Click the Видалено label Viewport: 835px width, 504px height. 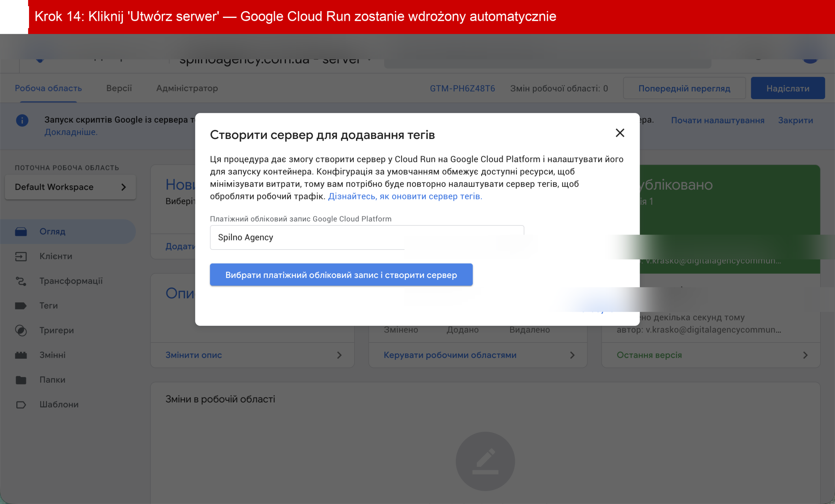click(530, 330)
